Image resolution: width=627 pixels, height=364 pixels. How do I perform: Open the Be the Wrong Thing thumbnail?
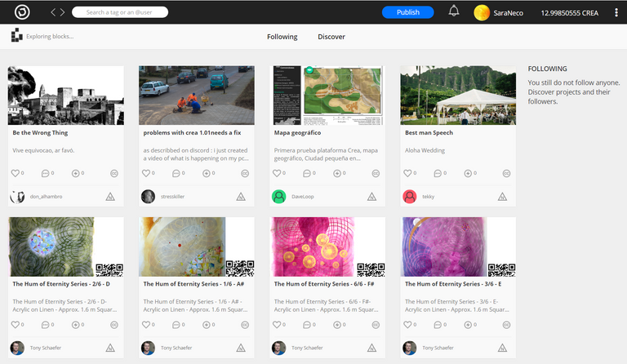(66, 95)
